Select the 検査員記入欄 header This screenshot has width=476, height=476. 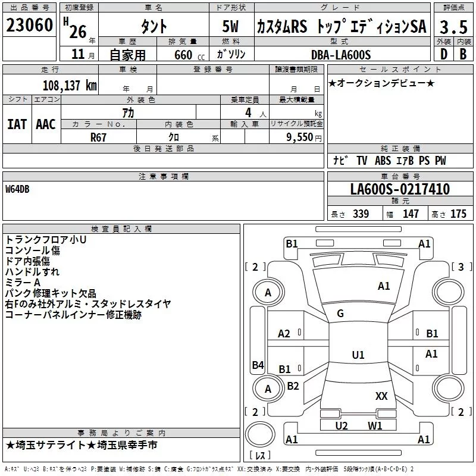coord(121,229)
